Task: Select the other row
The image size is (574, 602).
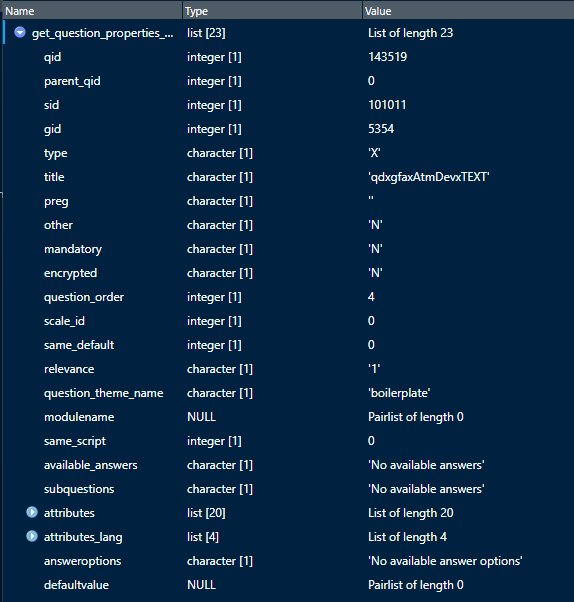Action: point(288,225)
